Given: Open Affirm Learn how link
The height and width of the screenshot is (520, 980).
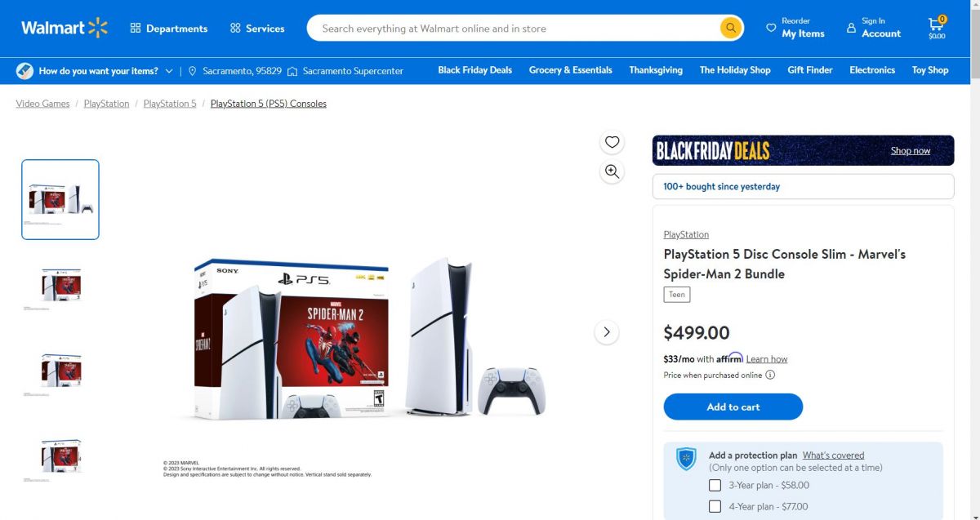Looking at the screenshot, I should click(x=767, y=359).
